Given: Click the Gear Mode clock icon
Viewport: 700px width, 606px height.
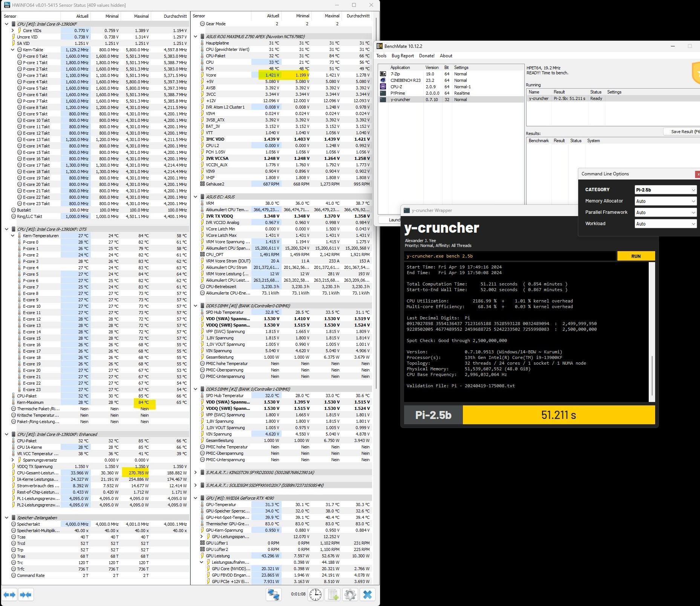Looking at the screenshot, I should coord(202,24).
